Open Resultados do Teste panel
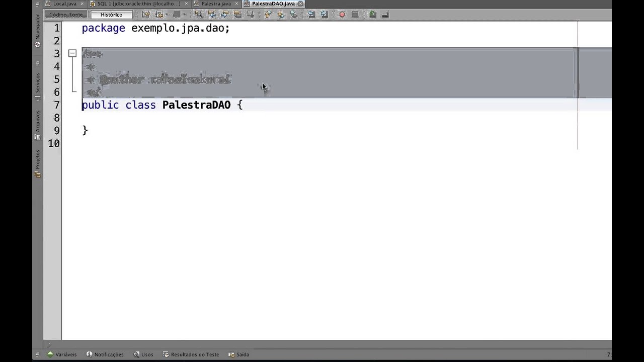The image size is (644, 362). click(191, 354)
